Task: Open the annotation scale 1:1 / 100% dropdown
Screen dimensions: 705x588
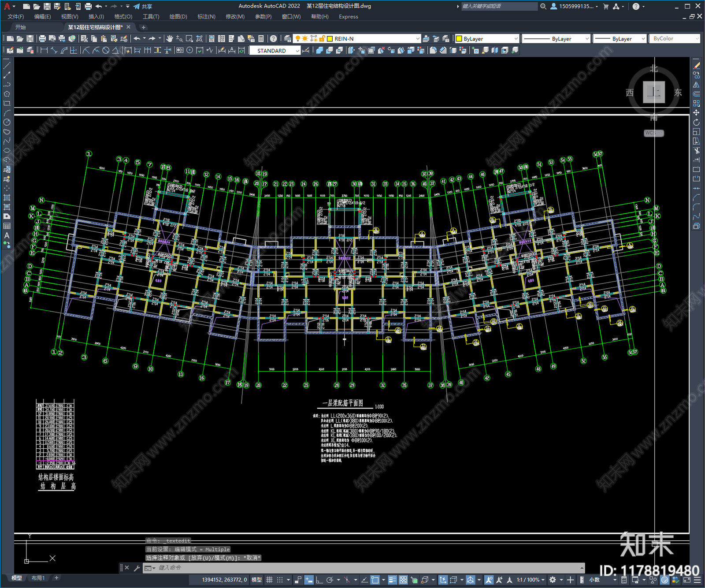Action: point(531,580)
